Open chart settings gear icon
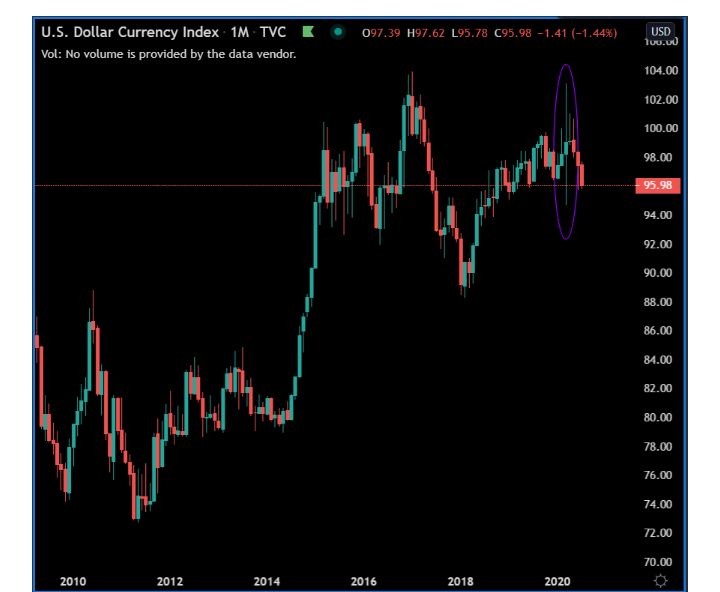Screen dimensions: 720x592 pos(660,581)
